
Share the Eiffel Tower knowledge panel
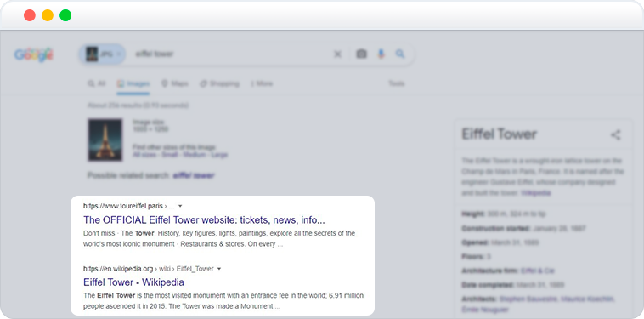tap(615, 135)
